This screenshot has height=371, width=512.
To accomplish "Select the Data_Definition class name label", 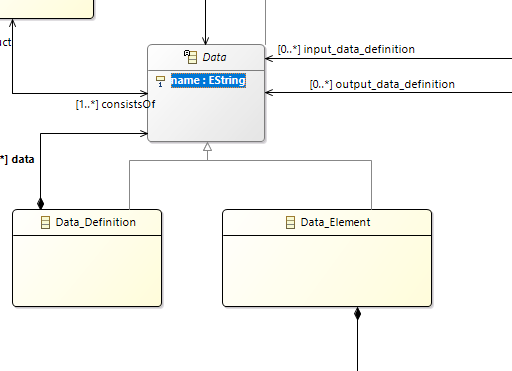I will (96, 222).
